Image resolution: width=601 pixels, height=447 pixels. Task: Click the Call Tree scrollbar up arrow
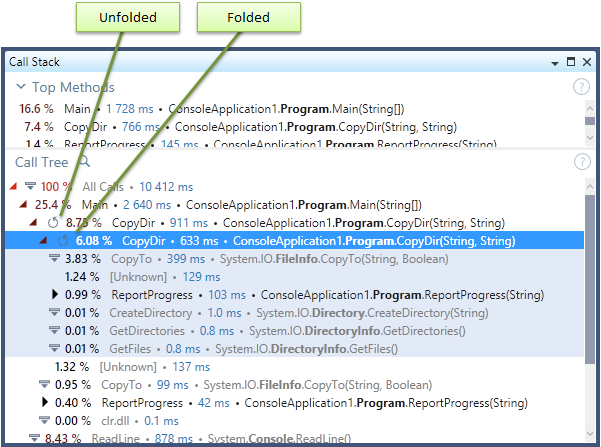pos(590,186)
